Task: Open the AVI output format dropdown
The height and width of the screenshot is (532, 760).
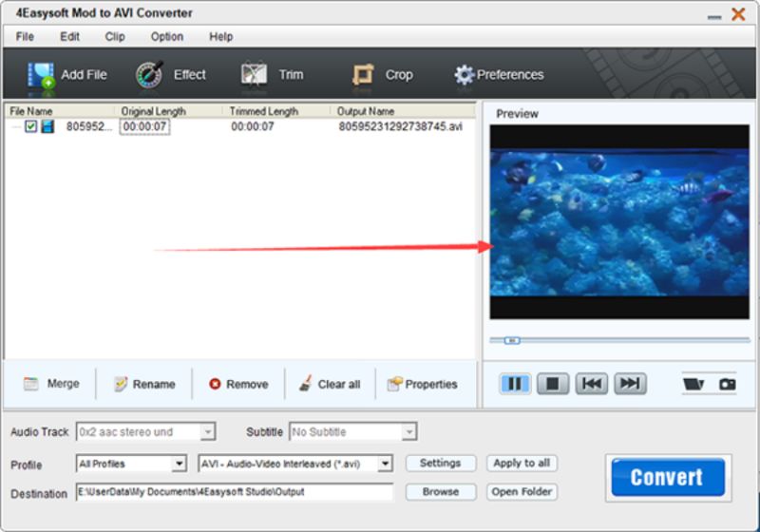Action: click(385, 464)
